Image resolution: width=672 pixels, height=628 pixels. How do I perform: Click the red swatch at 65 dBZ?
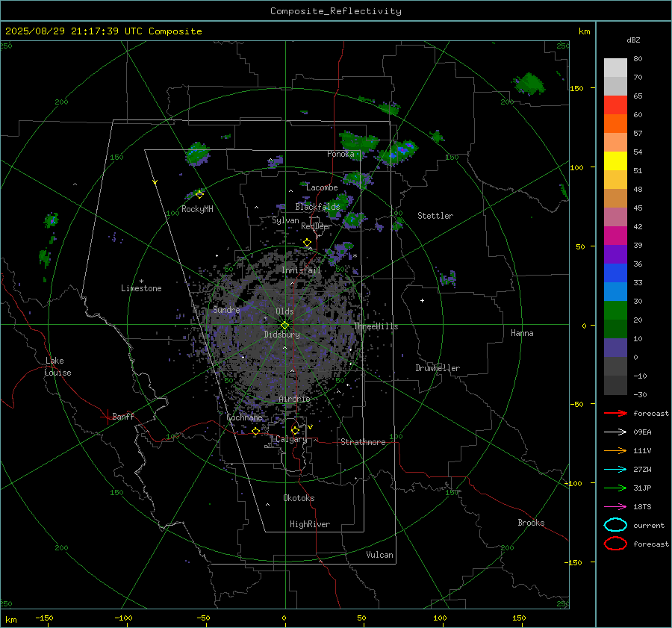pos(615,105)
